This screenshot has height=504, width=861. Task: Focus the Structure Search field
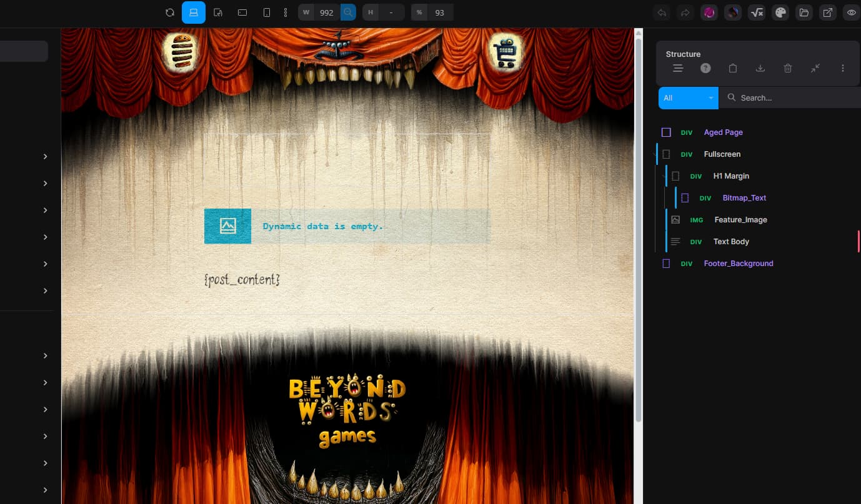point(790,98)
